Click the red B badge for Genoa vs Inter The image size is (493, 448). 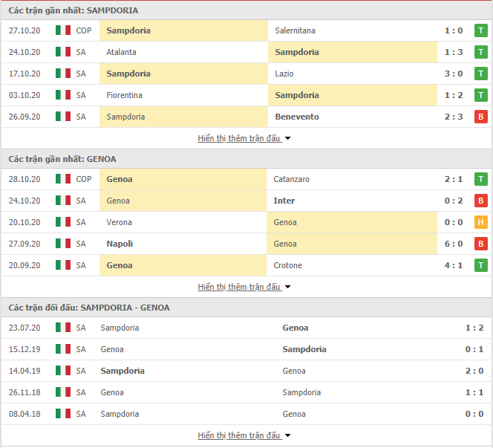(480, 201)
